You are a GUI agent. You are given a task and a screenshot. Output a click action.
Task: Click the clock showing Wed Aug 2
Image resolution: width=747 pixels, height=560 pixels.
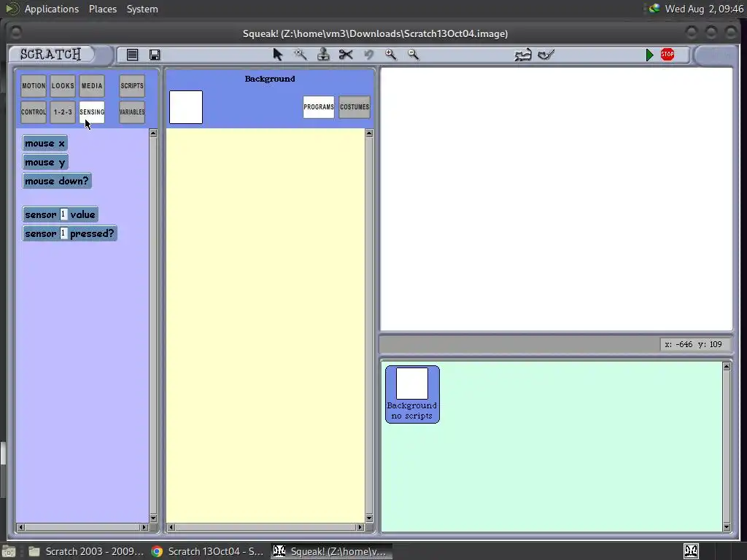pos(704,9)
